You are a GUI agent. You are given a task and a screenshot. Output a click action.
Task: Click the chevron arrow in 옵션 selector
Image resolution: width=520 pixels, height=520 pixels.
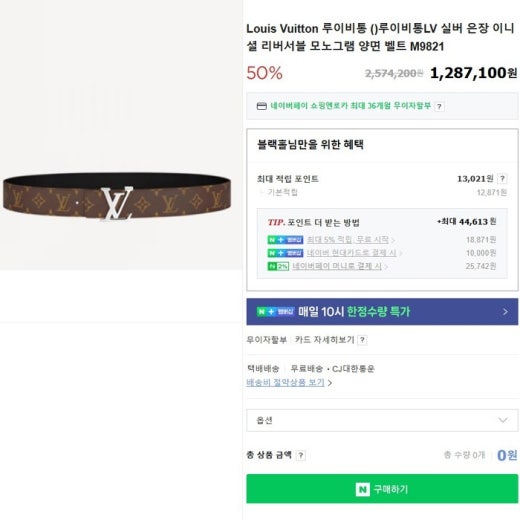(x=503, y=420)
